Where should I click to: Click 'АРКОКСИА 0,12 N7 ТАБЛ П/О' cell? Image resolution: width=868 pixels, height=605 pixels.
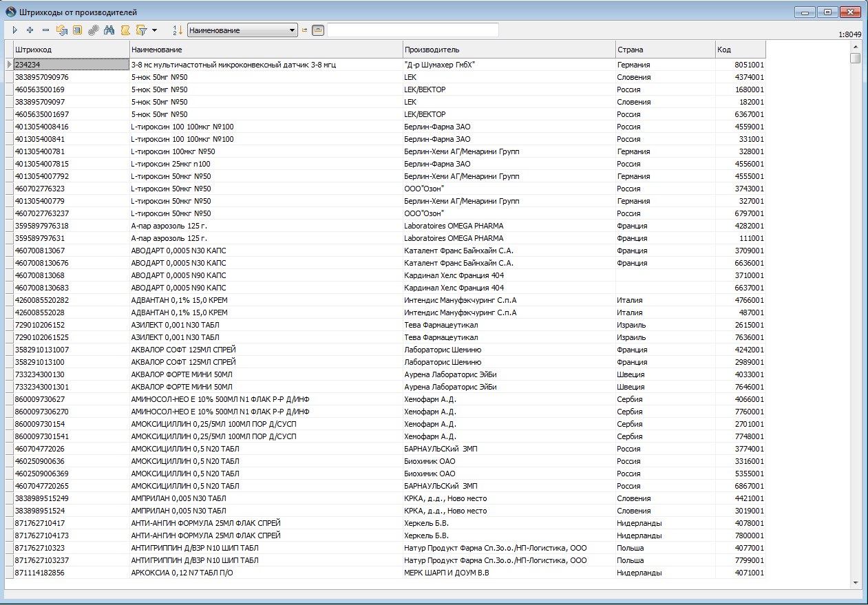tap(266, 573)
